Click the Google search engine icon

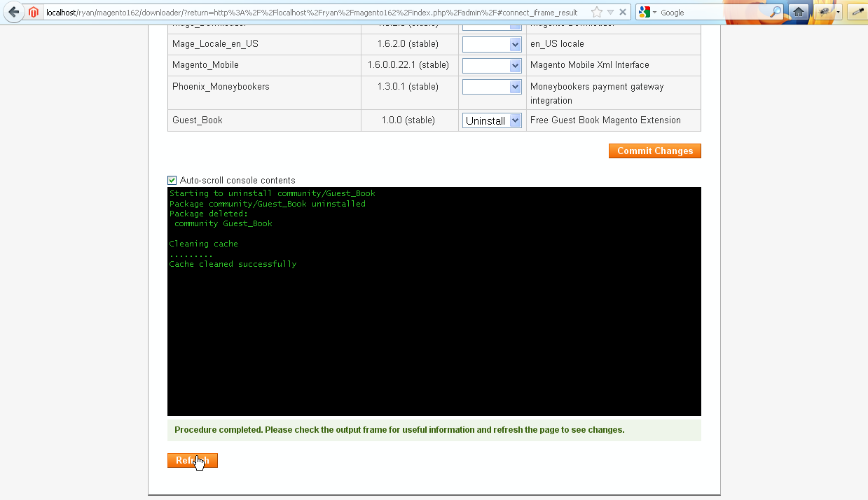click(x=644, y=12)
